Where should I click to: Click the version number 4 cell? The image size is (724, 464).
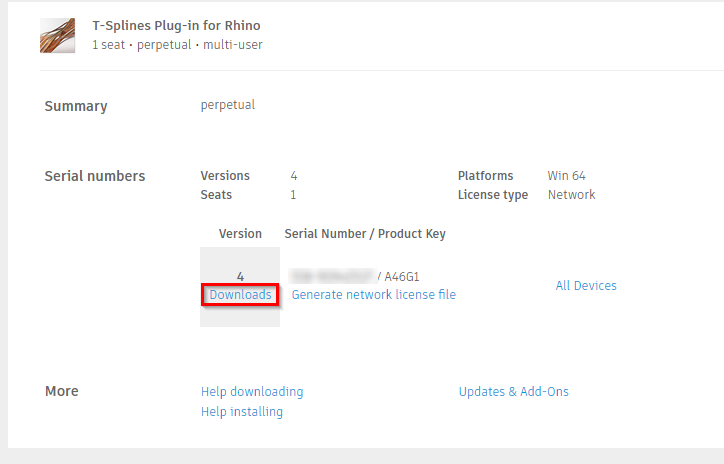(240, 276)
